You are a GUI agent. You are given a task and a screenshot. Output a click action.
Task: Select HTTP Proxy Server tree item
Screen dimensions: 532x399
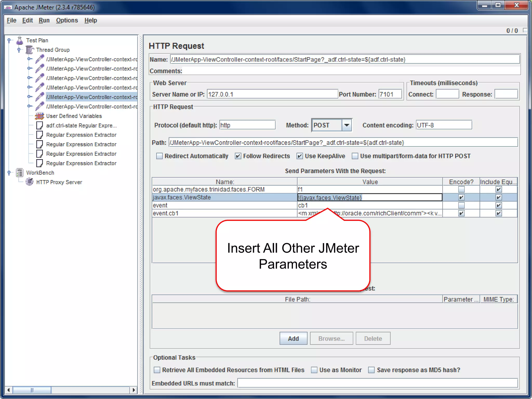point(59,182)
